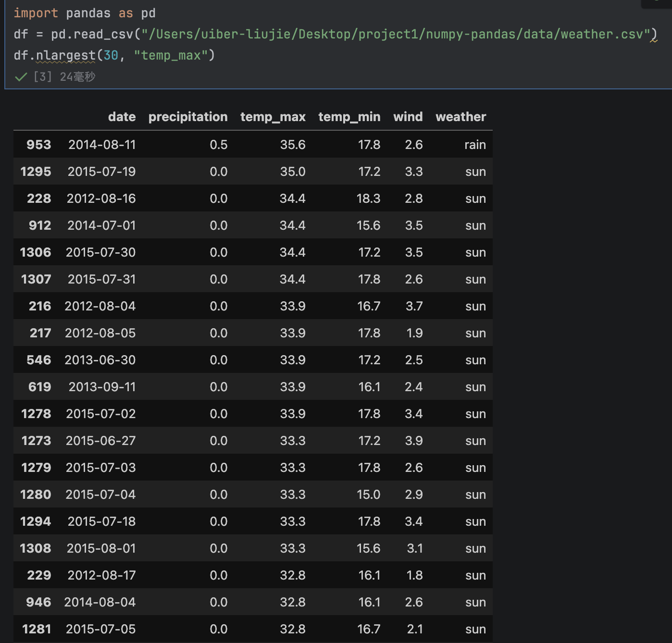Click the "import pandas as pd" code line
Viewport: 672px width, 643px height.
coord(85,13)
